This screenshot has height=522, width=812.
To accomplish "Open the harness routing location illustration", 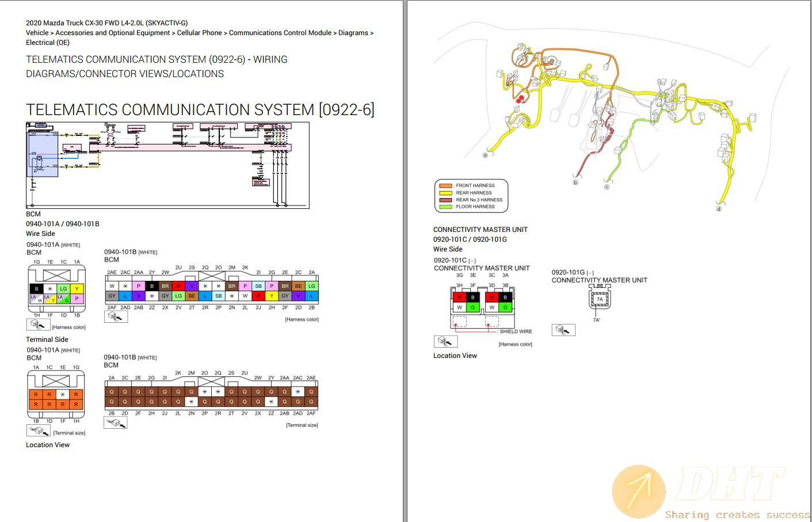I will [x=610, y=118].
